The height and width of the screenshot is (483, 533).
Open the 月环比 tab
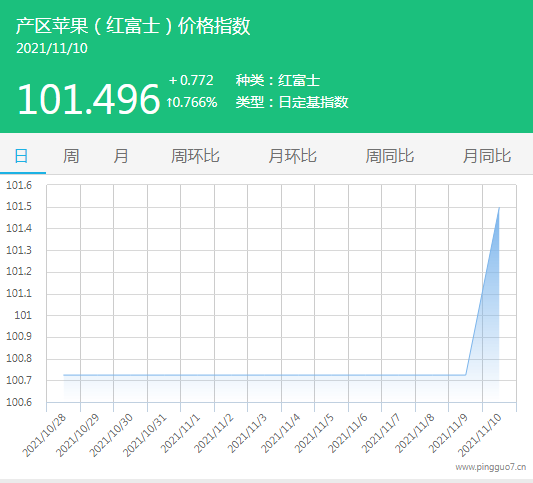pos(292,156)
